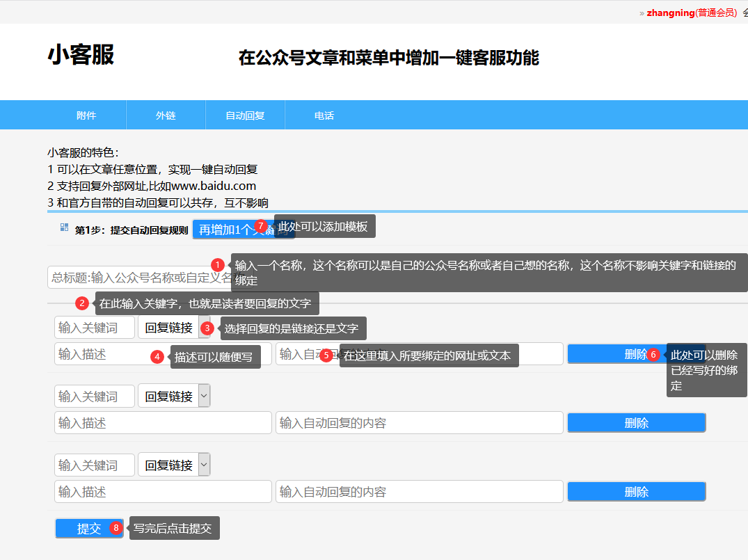
Task: Open 回复链接 dropdown in the first rule
Action: tap(174, 327)
